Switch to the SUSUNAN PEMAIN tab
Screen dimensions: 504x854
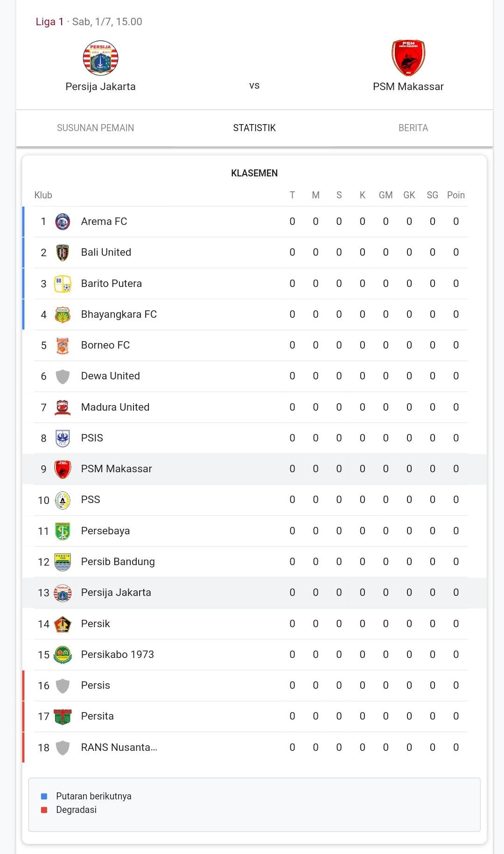click(95, 128)
